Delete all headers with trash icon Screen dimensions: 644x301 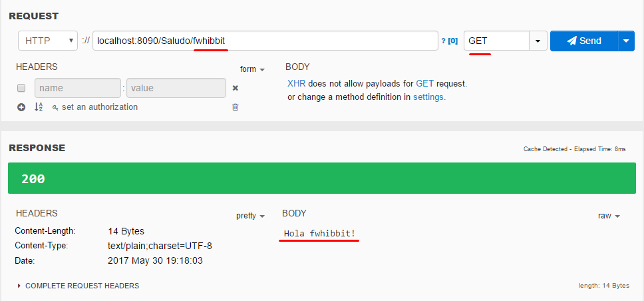click(x=235, y=107)
